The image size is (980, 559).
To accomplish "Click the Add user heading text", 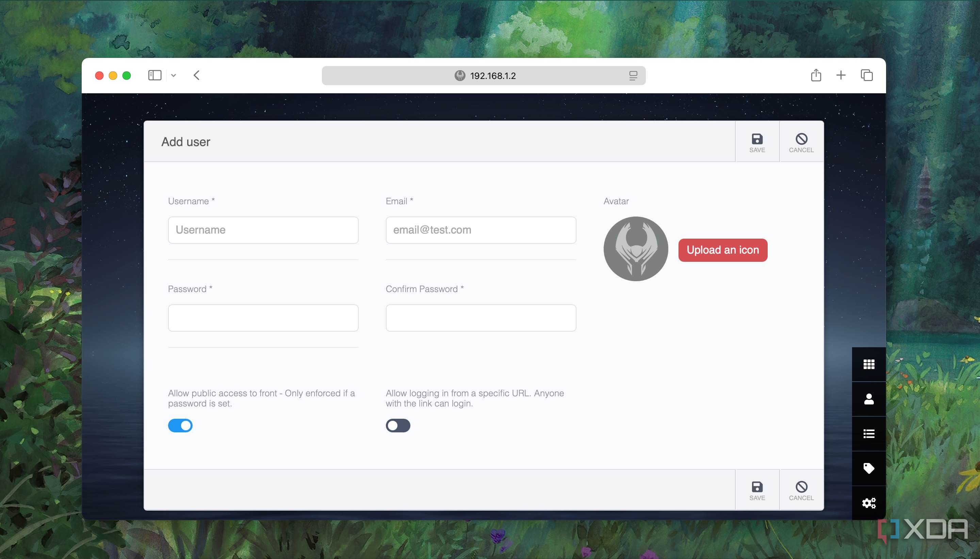I will click(x=186, y=142).
